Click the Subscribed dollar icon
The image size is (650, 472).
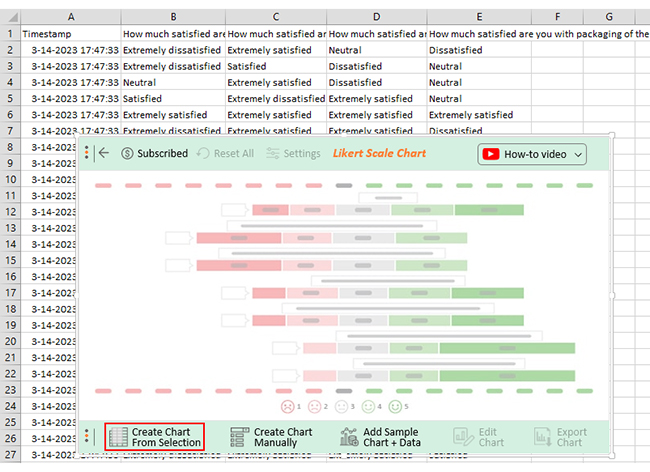click(127, 153)
